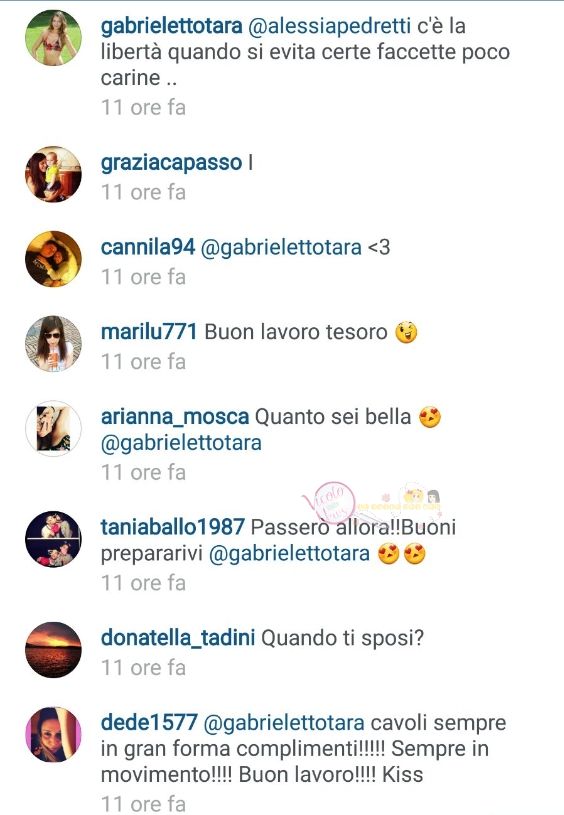Tap dede1577's profile picture
The width and height of the screenshot is (564, 815).
(54, 734)
